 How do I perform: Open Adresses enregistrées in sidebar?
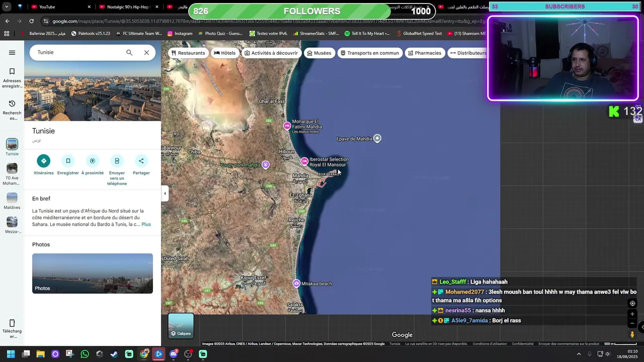pos(12,78)
